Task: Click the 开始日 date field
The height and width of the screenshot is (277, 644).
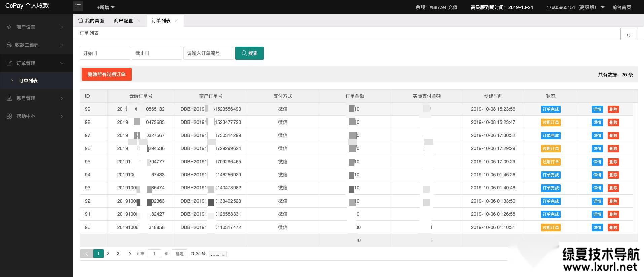Action: [105, 53]
